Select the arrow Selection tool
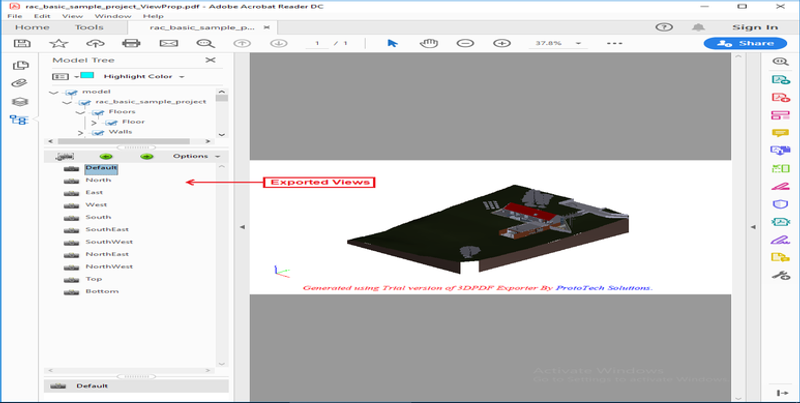 pos(392,43)
